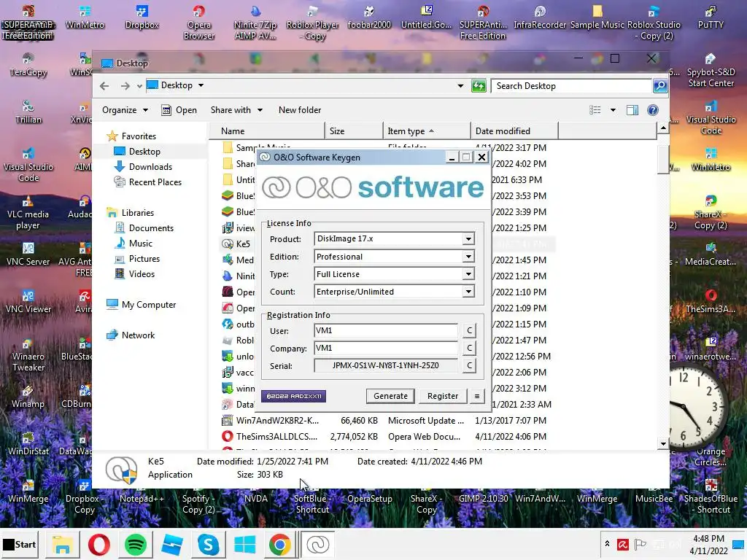Open the Opera Browser desktop icon
The width and height of the screenshot is (747, 560).
[199, 23]
